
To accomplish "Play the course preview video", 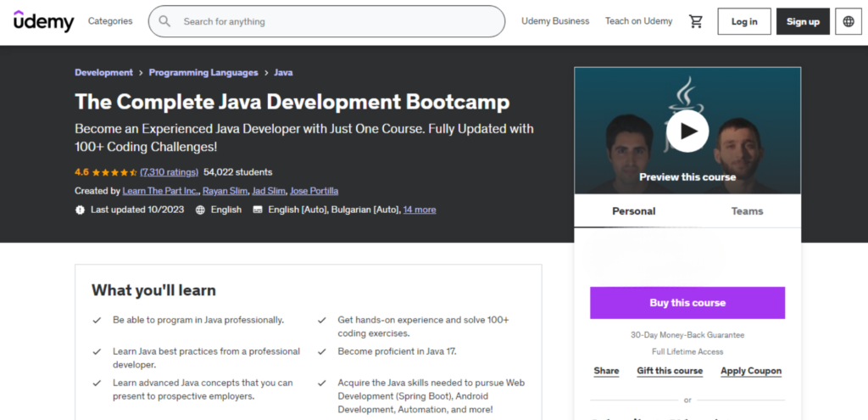I will (x=687, y=131).
